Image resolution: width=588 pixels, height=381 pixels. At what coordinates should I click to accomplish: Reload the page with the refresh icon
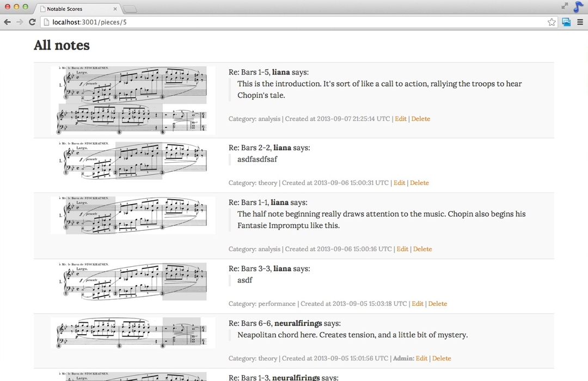coord(32,22)
